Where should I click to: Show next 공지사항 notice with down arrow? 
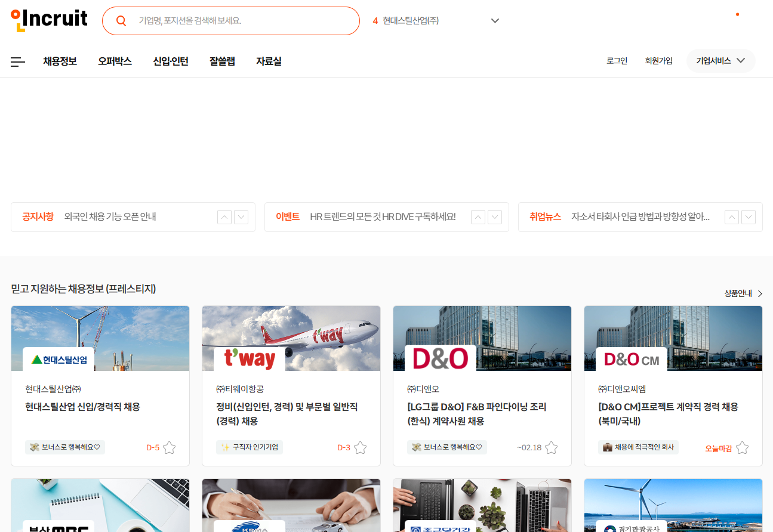point(241,217)
